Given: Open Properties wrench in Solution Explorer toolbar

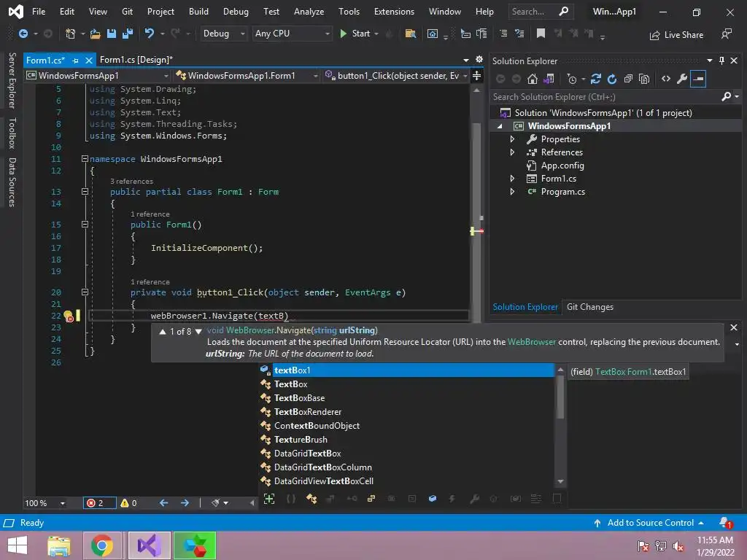Looking at the screenshot, I should click(x=682, y=79).
